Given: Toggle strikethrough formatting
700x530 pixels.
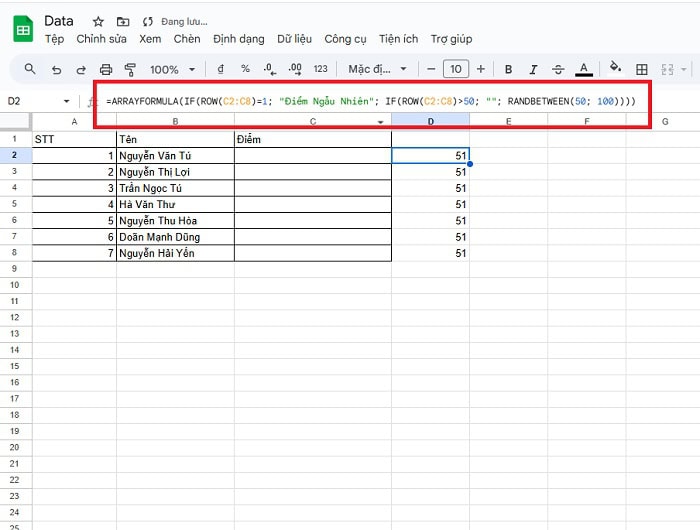Looking at the screenshot, I should tap(558, 69).
